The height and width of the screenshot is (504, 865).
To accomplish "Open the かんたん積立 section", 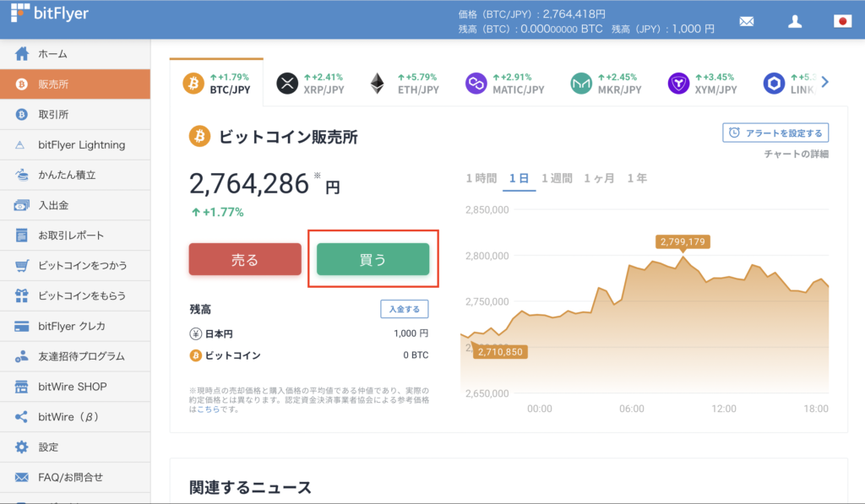I will pos(58,175).
